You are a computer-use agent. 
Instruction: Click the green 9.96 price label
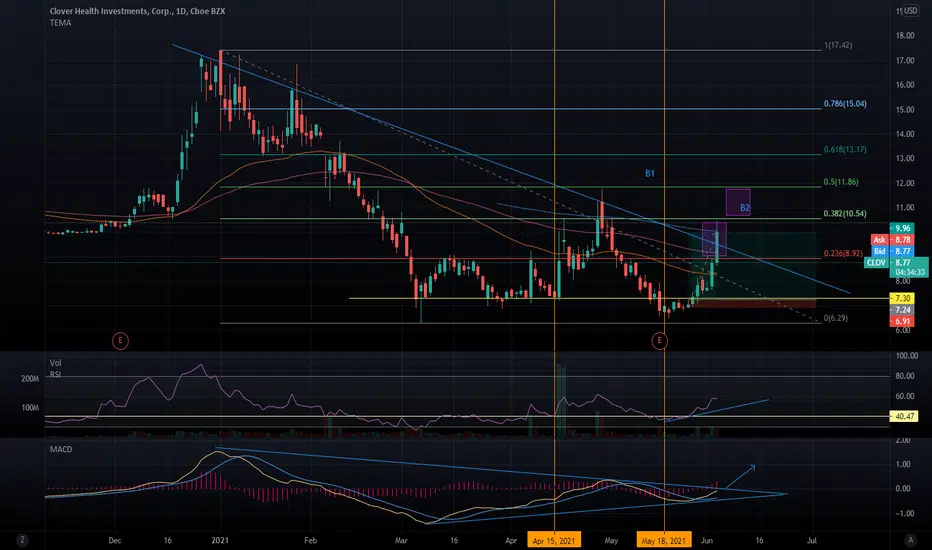[902, 228]
